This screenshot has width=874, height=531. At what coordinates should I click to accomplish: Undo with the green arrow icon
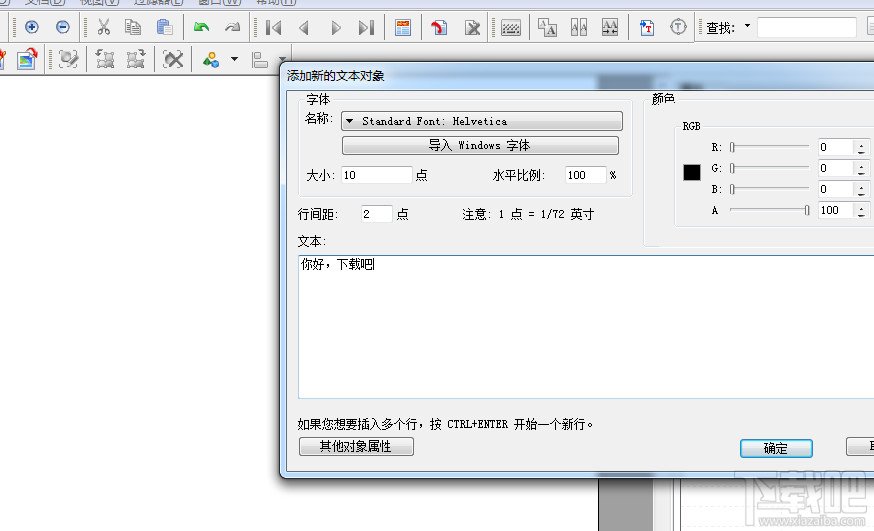click(x=201, y=27)
